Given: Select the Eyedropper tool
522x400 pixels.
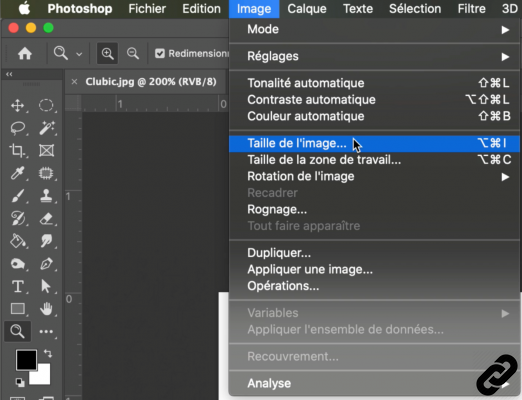Looking at the screenshot, I should tap(17, 173).
